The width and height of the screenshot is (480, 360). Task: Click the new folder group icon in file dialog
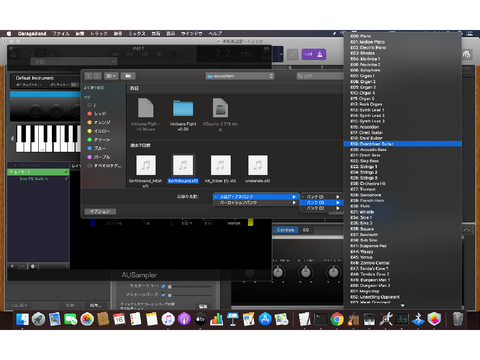[128, 76]
